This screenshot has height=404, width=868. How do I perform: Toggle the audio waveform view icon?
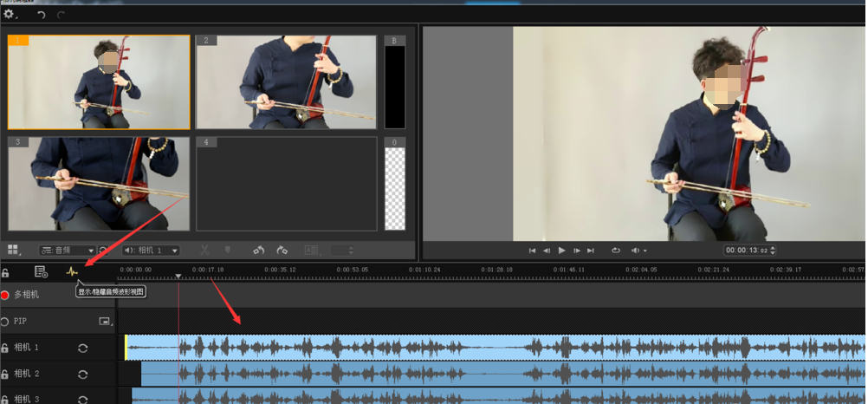(72, 271)
